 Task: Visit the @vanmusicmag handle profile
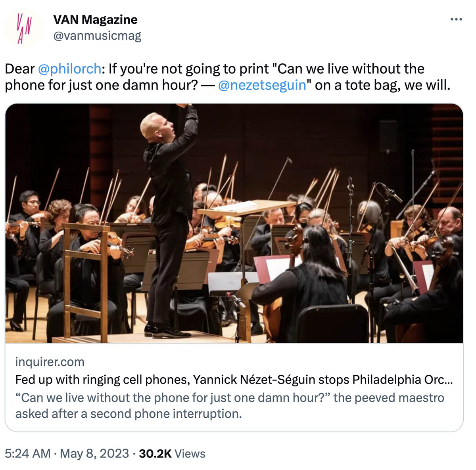coord(97,36)
